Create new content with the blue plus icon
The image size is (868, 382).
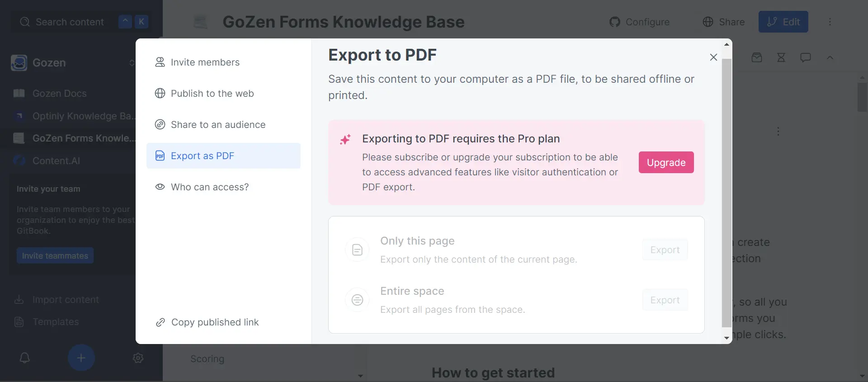81,358
